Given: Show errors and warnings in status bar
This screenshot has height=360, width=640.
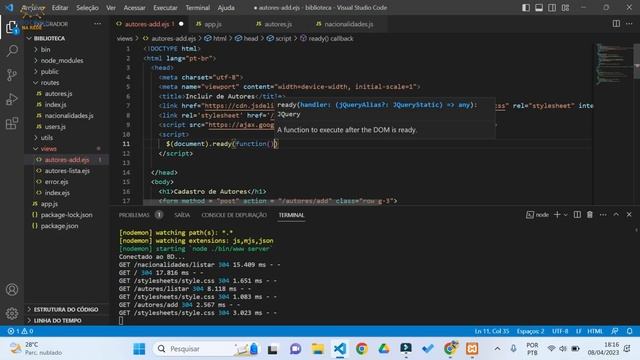Looking at the screenshot, I should 20,331.
